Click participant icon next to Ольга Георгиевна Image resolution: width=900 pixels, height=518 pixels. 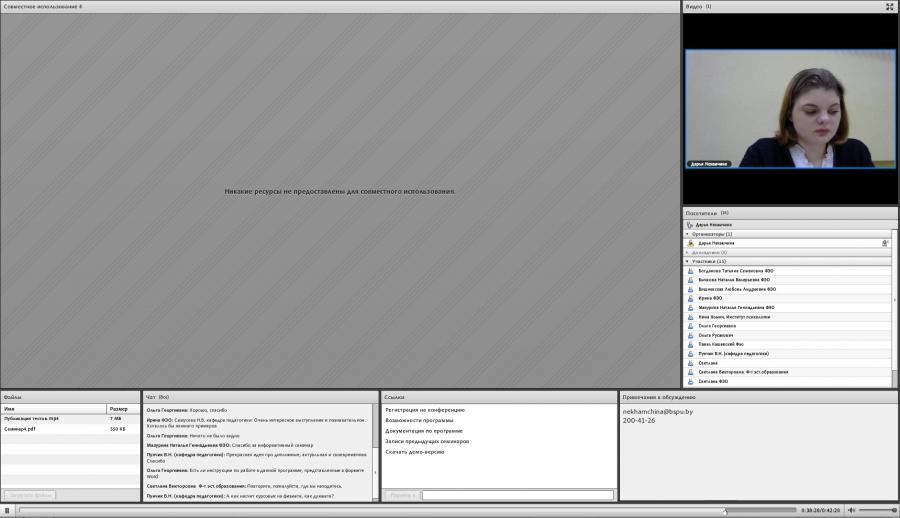(x=690, y=326)
